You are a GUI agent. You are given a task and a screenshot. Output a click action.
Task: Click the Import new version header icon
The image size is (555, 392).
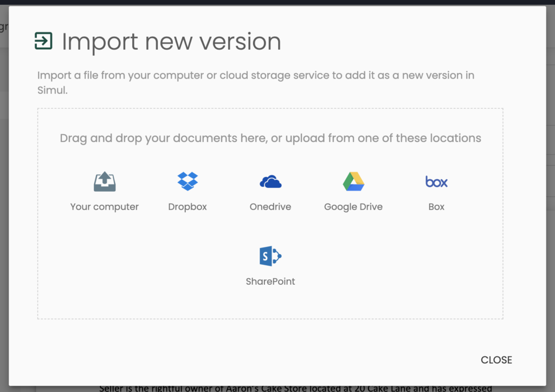point(43,41)
